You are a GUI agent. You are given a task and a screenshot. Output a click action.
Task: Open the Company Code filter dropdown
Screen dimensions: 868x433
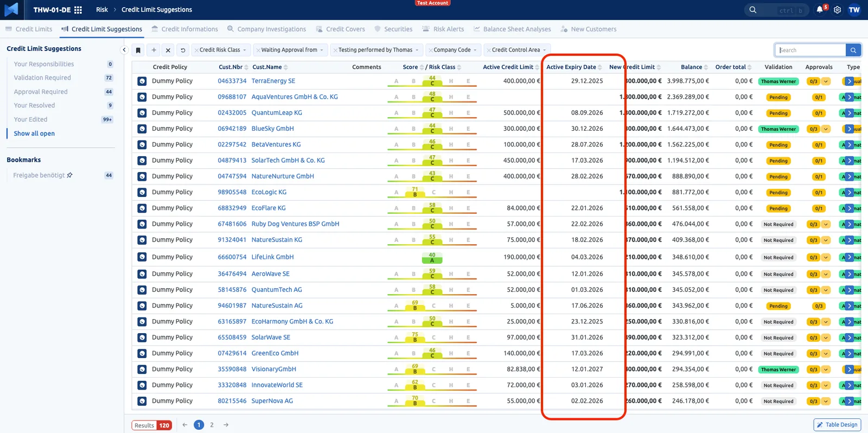coord(454,50)
